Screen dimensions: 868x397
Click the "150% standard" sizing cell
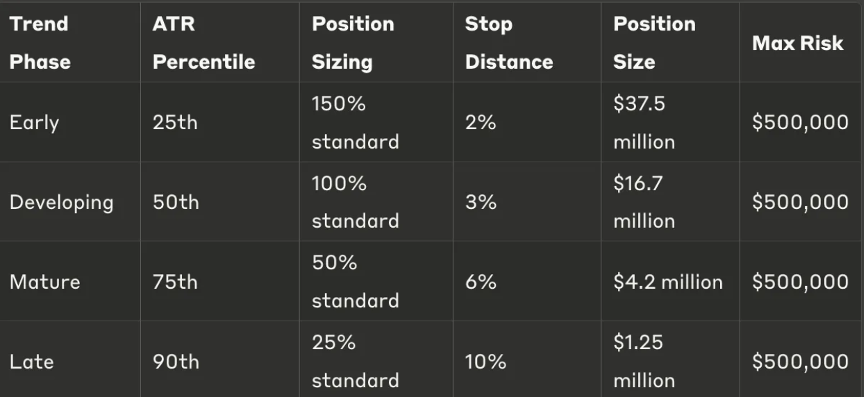tap(355, 123)
